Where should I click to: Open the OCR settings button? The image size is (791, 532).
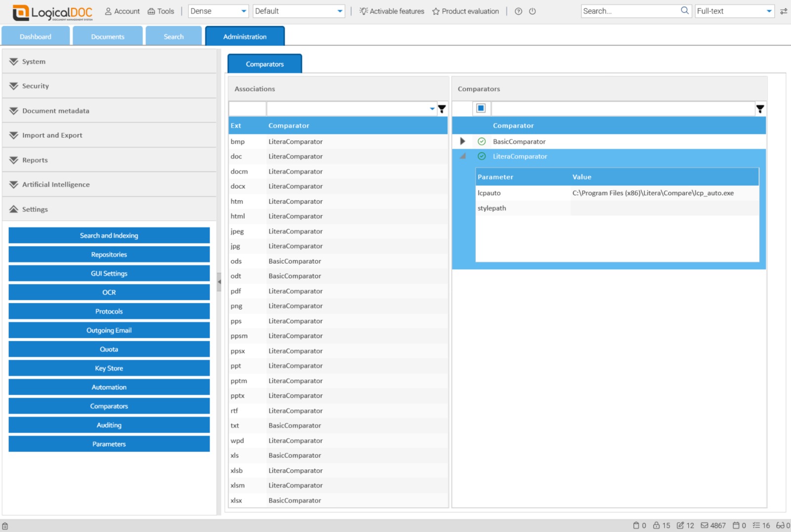tap(109, 292)
